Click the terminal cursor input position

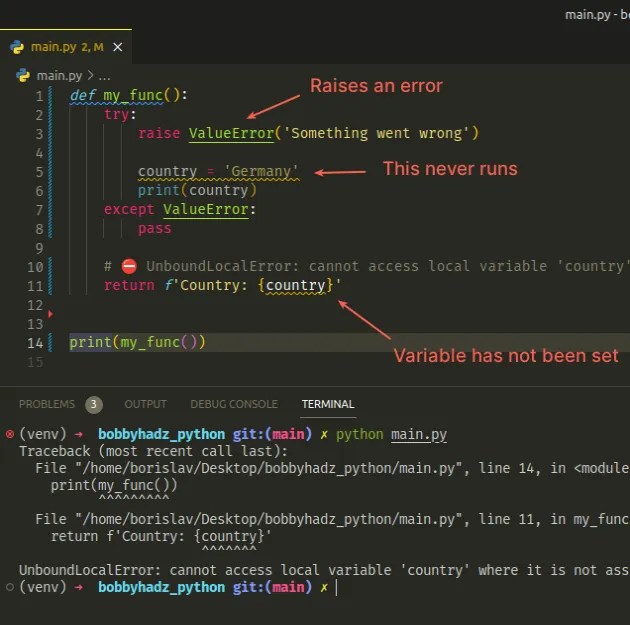[x=337, y=588]
